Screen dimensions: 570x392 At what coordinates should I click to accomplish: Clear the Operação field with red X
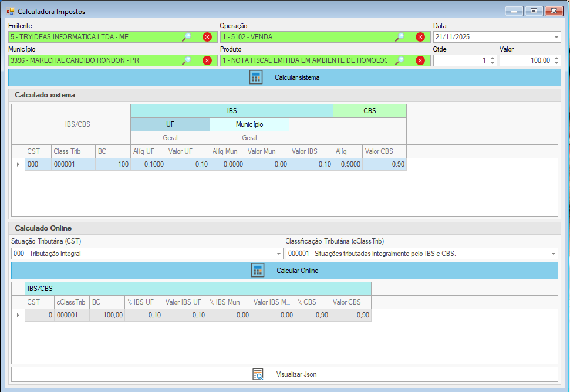point(420,37)
